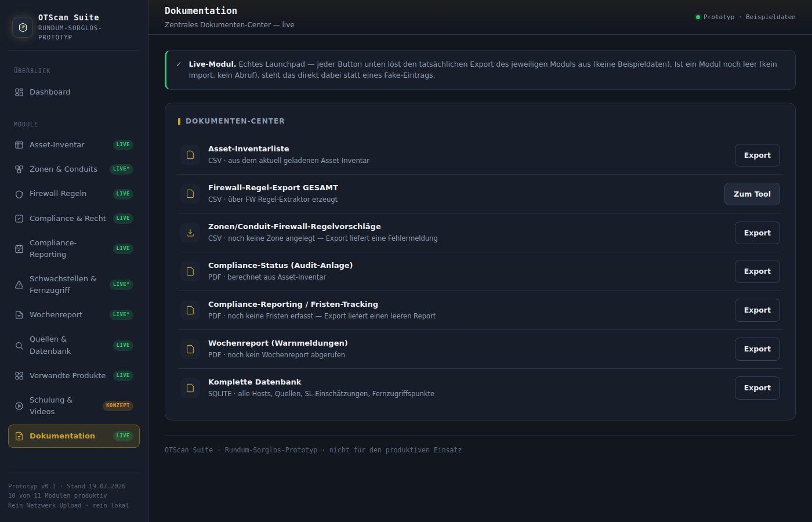The width and height of the screenshot is (812, 522).
Task: Click the 'Beispieldaten' label in header
Action: (770, 17)
